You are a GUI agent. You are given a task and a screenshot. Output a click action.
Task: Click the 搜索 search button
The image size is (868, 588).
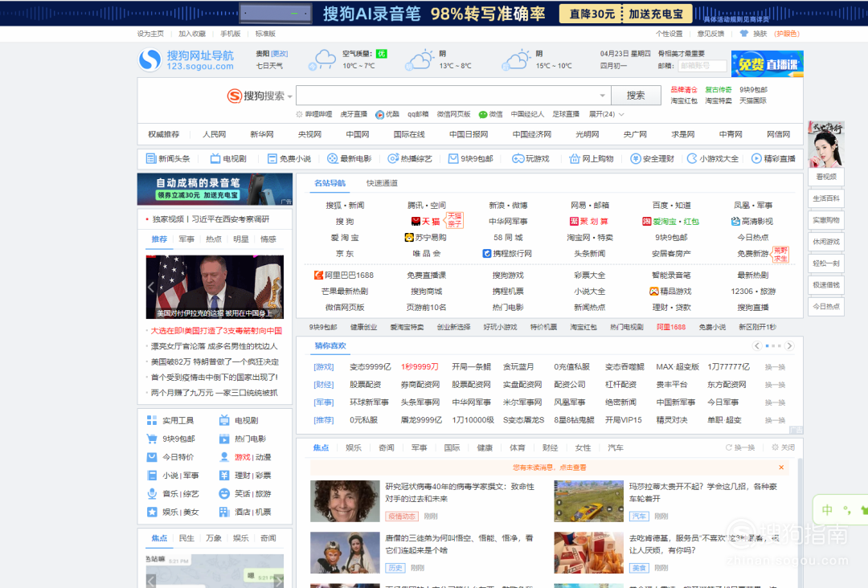[636, 95]
